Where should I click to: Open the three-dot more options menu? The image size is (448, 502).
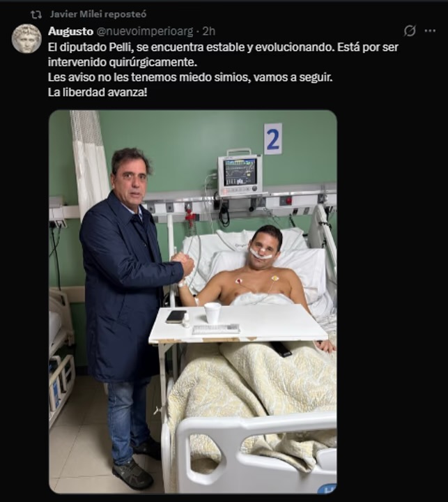(x=430, y=31)
